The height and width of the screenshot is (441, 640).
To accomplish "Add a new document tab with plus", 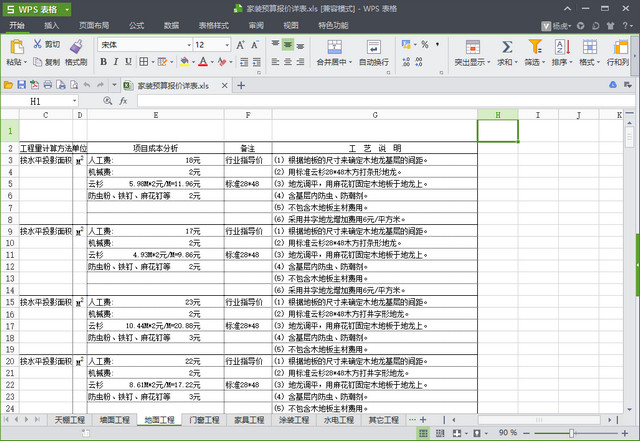I will pos(241,85).
